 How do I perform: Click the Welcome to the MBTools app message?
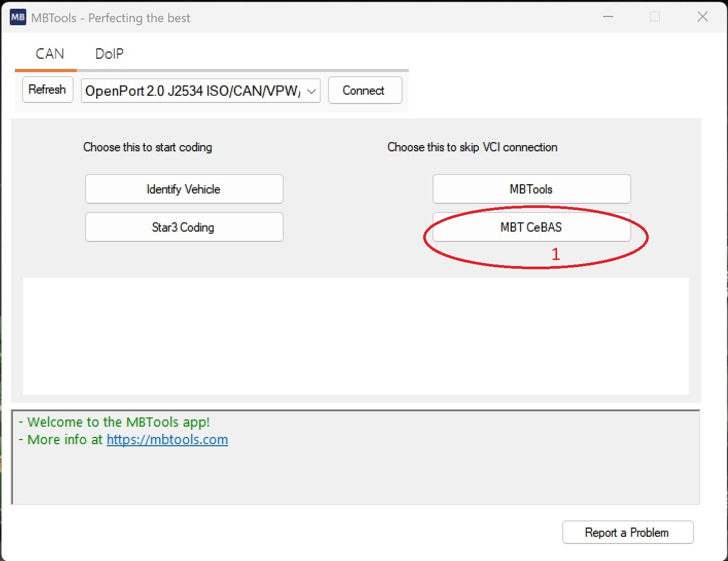click(118, 422)
